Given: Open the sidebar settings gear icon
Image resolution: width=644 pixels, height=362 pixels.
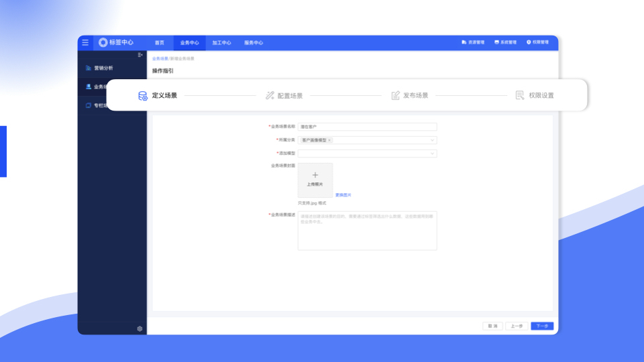Looking at the screenshot, I should tap(140, 328).
